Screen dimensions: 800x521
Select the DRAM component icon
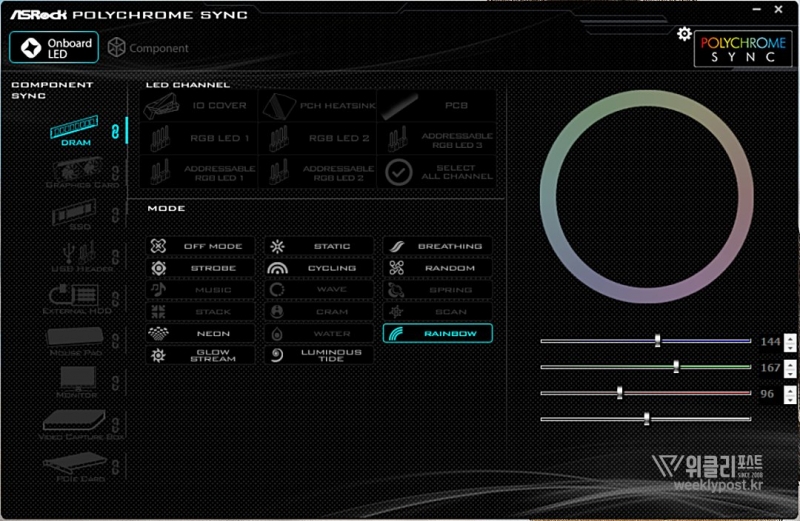[76, 128]
